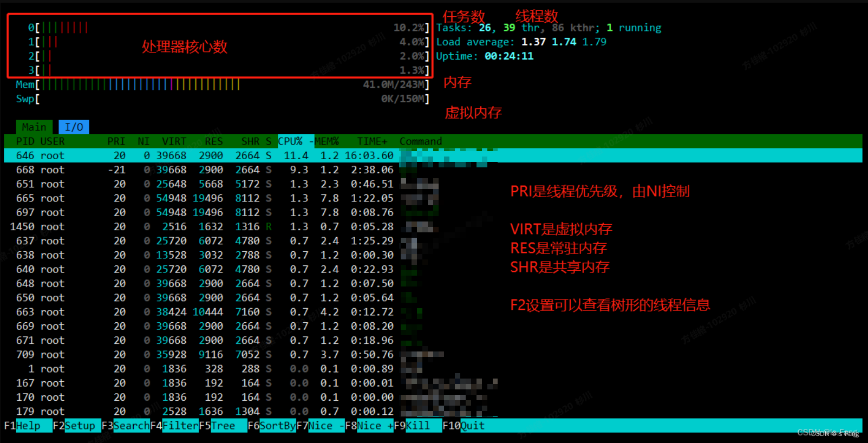Select process row PID 668
This screenshot has width=868, height=443.
click(x=433, y=170)
